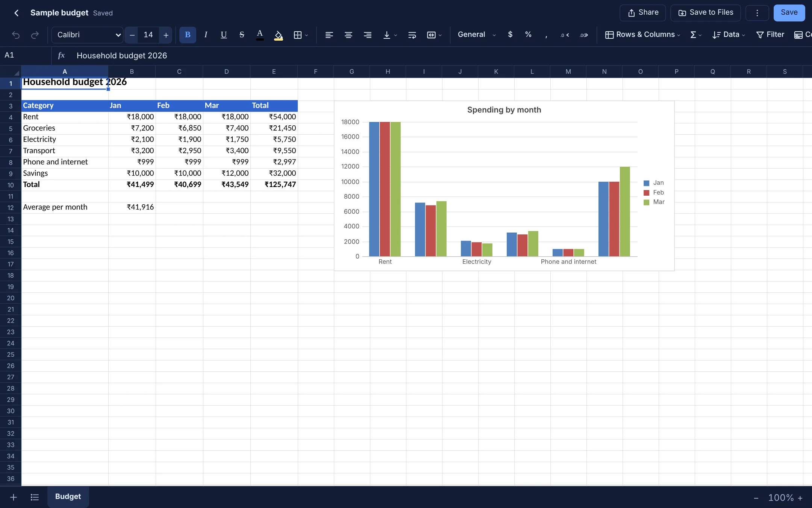Click the blue Save button
812x508 pixels.
pyautogui.click(x=789, y=13)
